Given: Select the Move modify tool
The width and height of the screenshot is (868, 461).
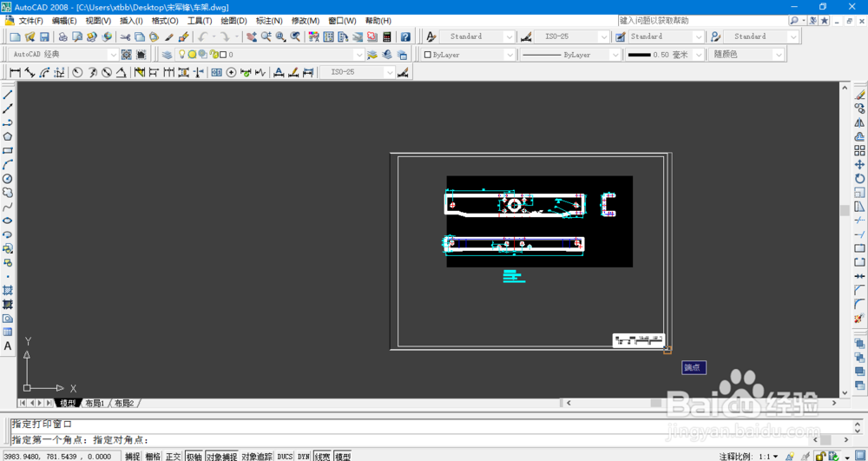Looking at the screenshot, I should coord(859,164).
